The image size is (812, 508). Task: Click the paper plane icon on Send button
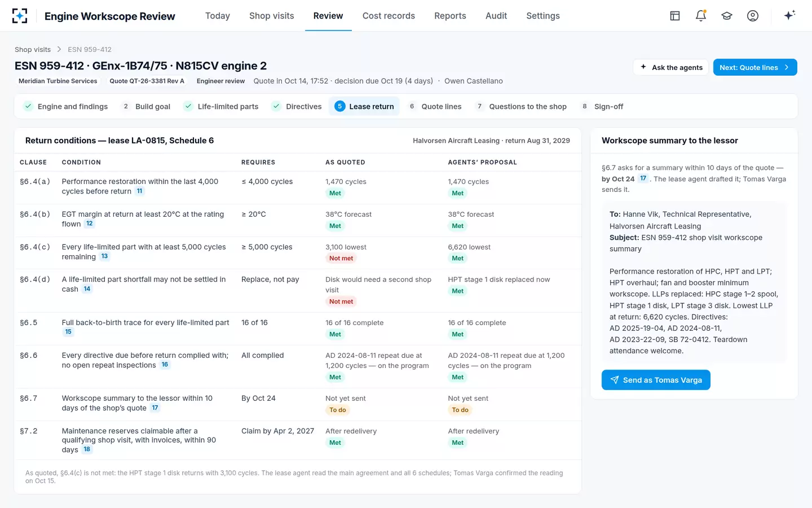[615, 380]
